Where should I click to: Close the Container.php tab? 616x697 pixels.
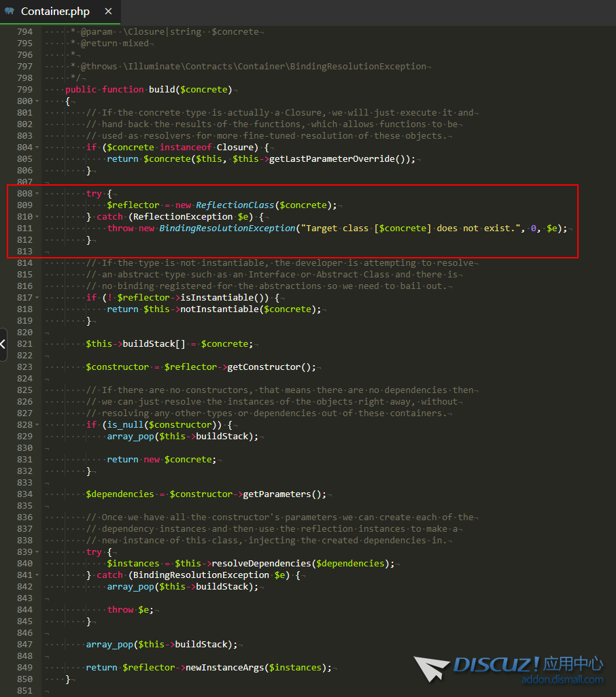(108, 12)
